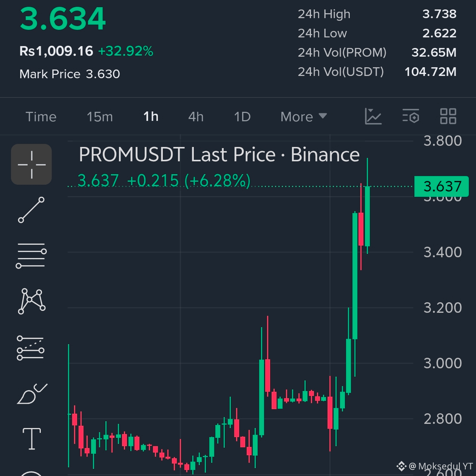Click the 24h Low value 2.622
The image size is (476, 476).
coord(439,33)
